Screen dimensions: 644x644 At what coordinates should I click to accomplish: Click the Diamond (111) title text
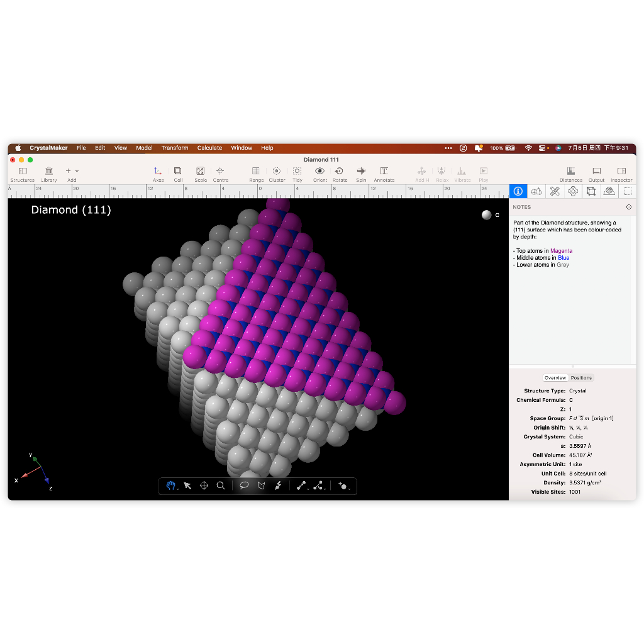click(x=71, y=210)
